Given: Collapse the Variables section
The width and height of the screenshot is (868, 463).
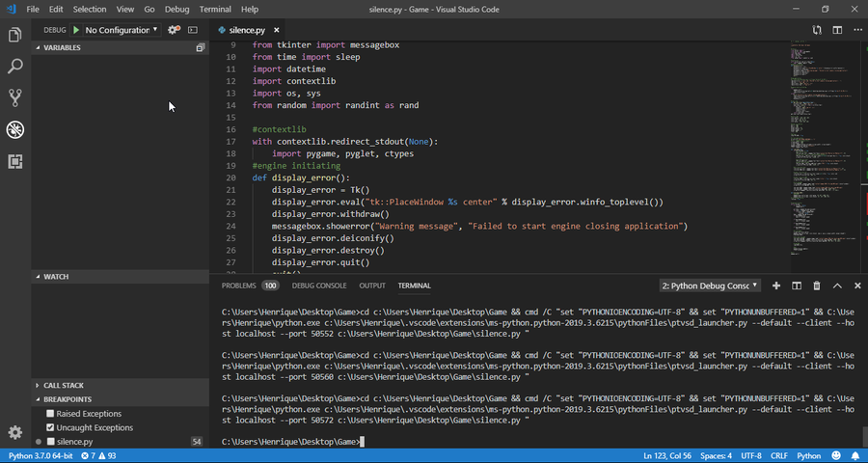Looking at the screenshot, I should coord(121,47).
